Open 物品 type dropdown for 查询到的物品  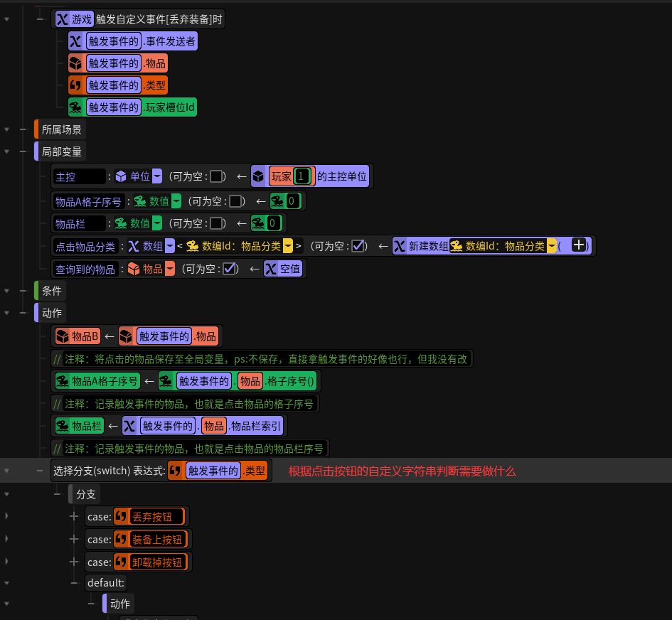point(170,269)
